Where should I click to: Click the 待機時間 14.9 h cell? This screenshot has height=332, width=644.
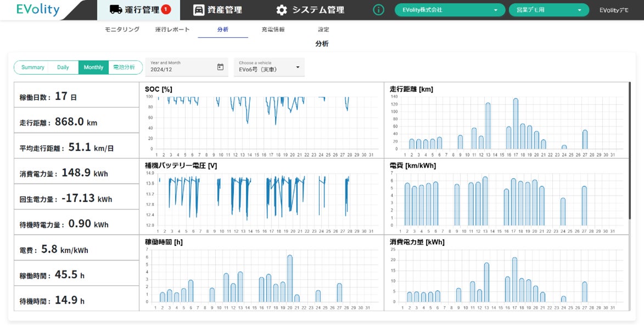pos(77,298)
